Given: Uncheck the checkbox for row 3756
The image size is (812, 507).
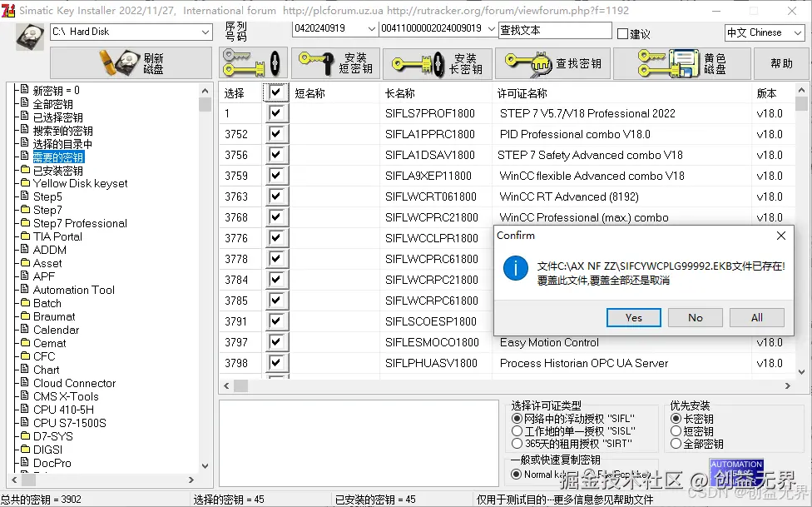Looking at the screenshot, I should point(275,155).
